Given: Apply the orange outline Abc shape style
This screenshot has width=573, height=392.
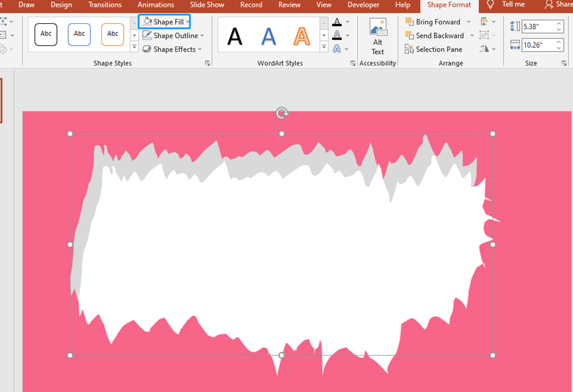Looking at the screenshot, I should [x=113, y=34].
